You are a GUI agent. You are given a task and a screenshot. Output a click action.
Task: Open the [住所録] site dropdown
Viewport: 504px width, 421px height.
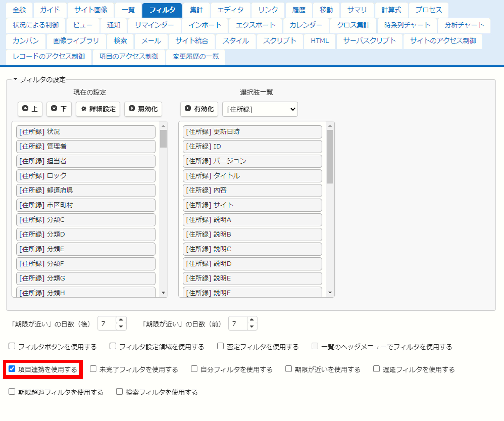(x=260, y=109)
